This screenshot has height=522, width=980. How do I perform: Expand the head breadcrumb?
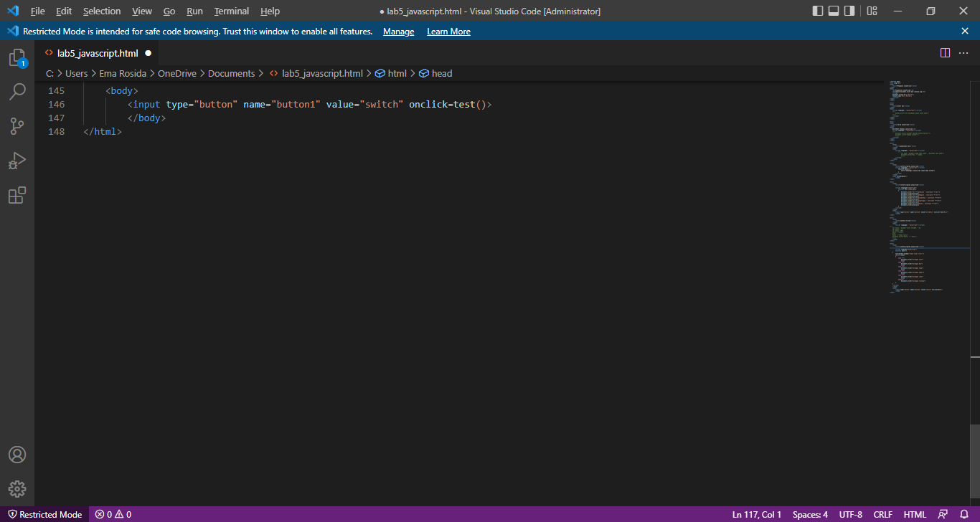coord(435,73)
